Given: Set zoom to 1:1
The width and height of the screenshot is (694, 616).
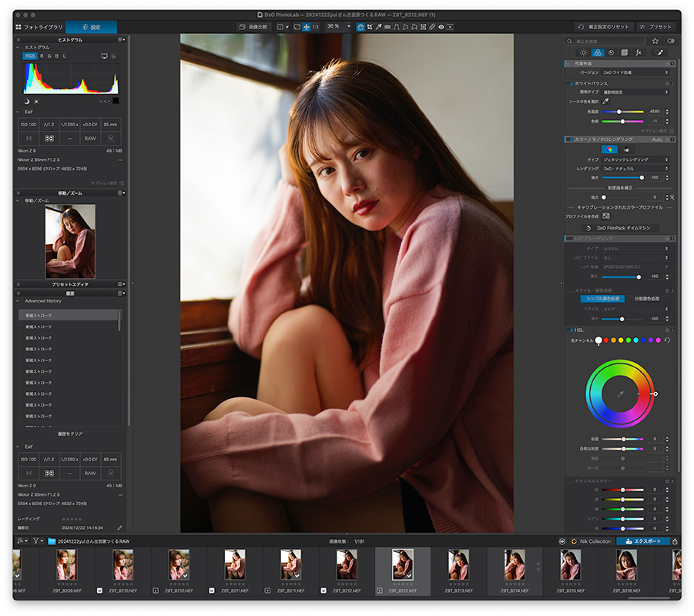Looking at the screenshot, I should pyautogui.click(x=316, y=27).
